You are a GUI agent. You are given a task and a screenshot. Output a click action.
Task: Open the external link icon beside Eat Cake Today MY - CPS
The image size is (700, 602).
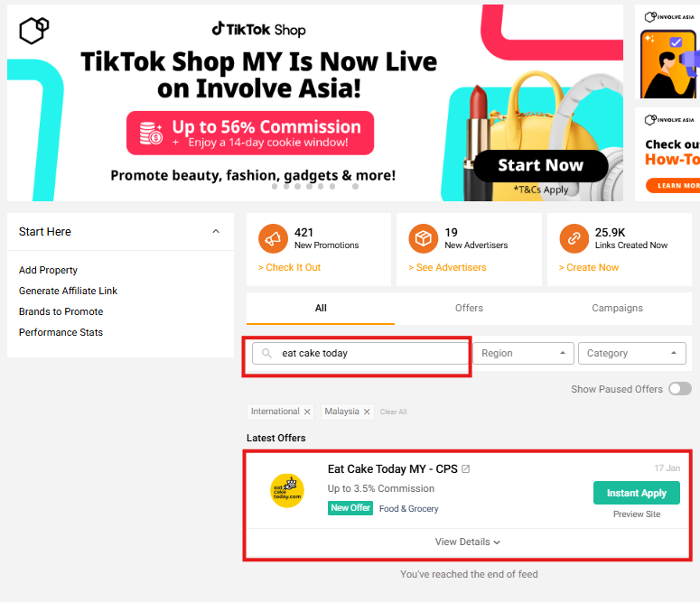coord(466,469)
